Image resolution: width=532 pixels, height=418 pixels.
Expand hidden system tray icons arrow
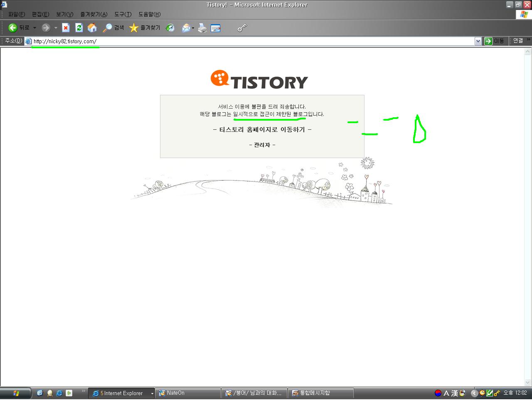[x=474, y=393]
